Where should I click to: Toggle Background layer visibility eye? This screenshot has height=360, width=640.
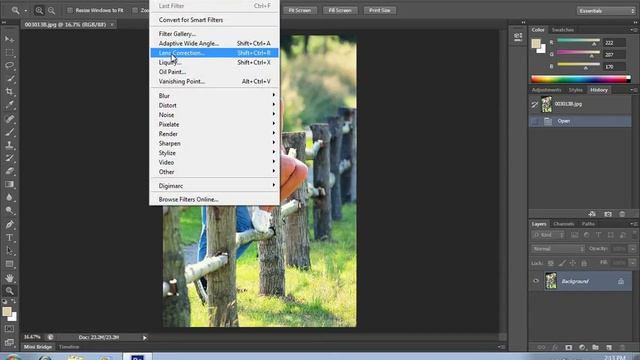536,281
